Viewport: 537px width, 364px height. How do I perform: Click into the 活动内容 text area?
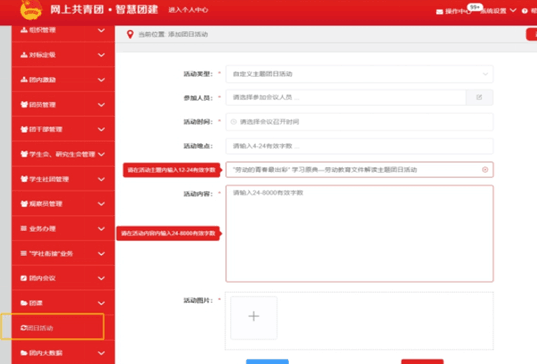tap(359, 234)
